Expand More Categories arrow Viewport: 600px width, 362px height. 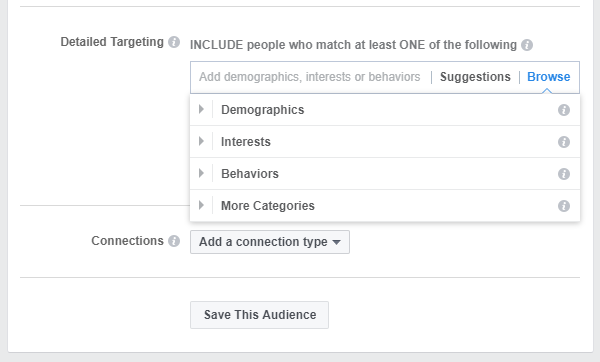click(201, 205)
